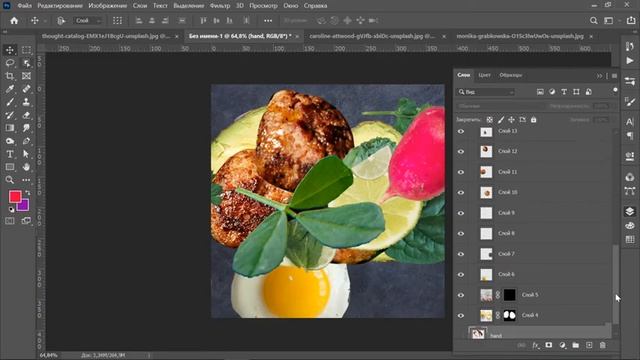
Task: Open the Layers panel menu icon
Action: (614, 76)
